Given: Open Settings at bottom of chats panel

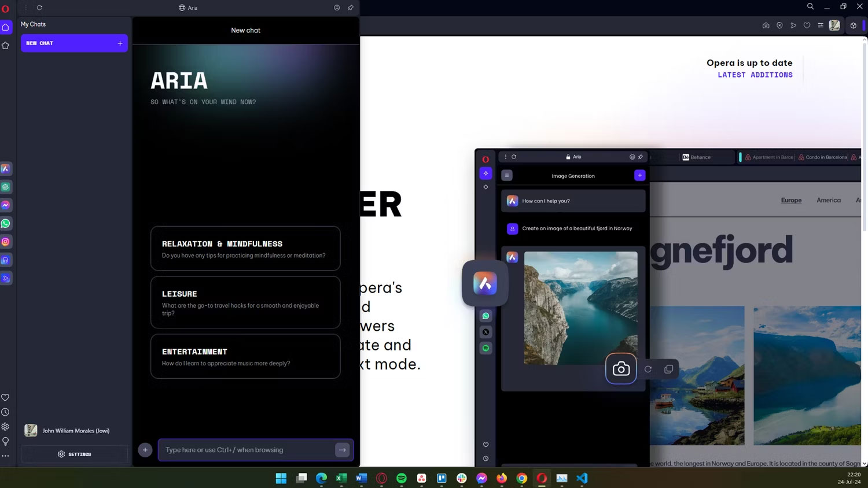Looking at the screenshot, I should [x=74, y=454].
